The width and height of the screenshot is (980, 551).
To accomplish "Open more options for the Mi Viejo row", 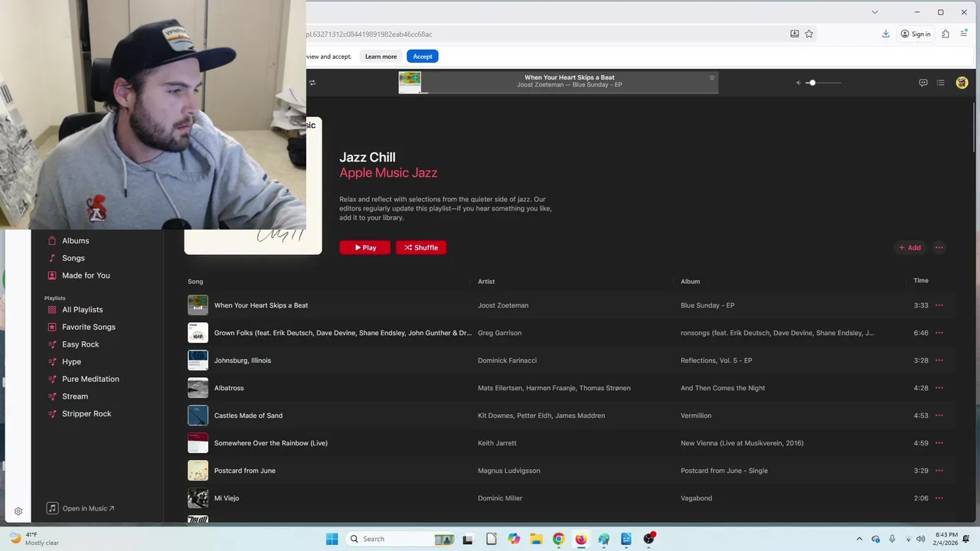I will (x=939, y=498).
